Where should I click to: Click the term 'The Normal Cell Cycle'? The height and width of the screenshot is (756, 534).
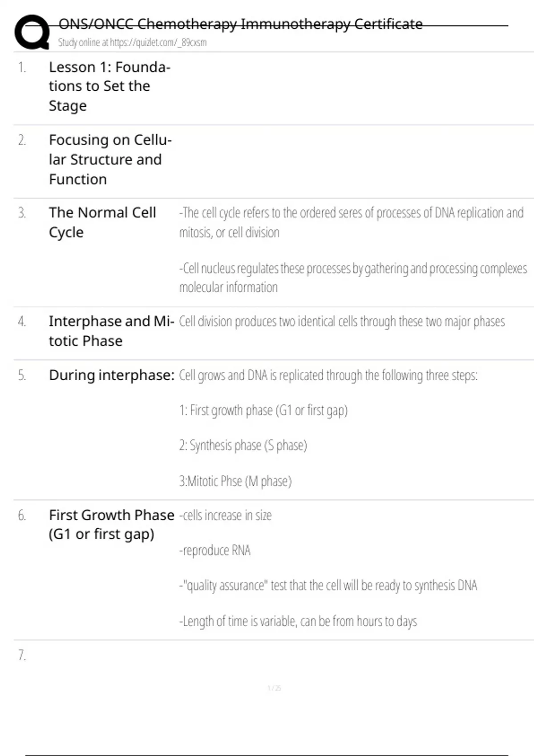tap(102, 222)
